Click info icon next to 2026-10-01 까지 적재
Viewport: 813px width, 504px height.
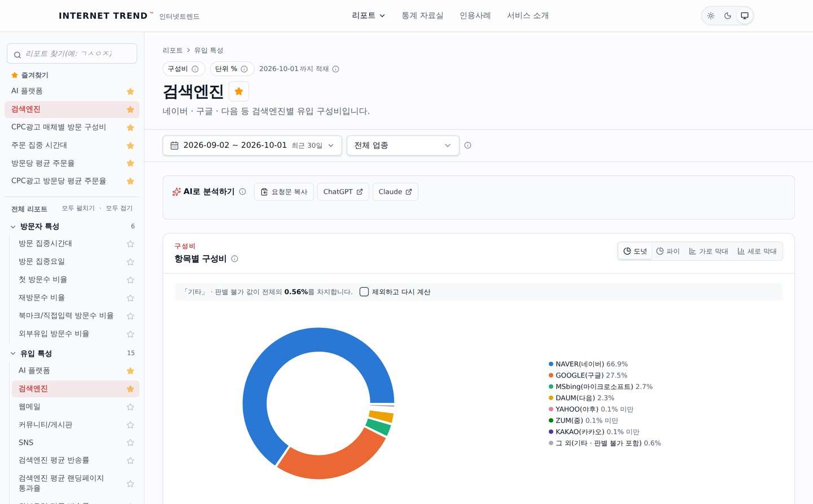point(335,69)
